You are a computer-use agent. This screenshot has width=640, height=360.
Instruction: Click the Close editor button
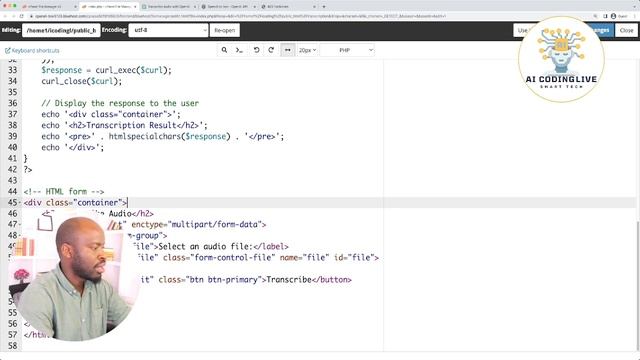point(626,30)
